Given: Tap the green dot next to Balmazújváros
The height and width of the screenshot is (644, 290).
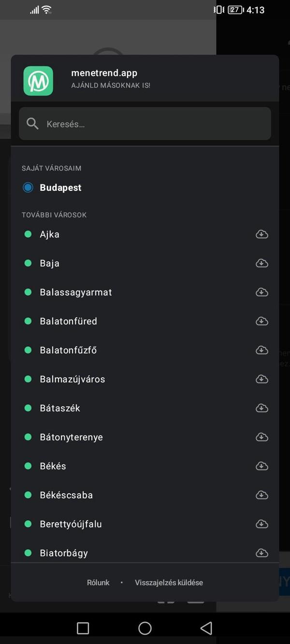Looking at the screenshot, I should coord(28,379).
